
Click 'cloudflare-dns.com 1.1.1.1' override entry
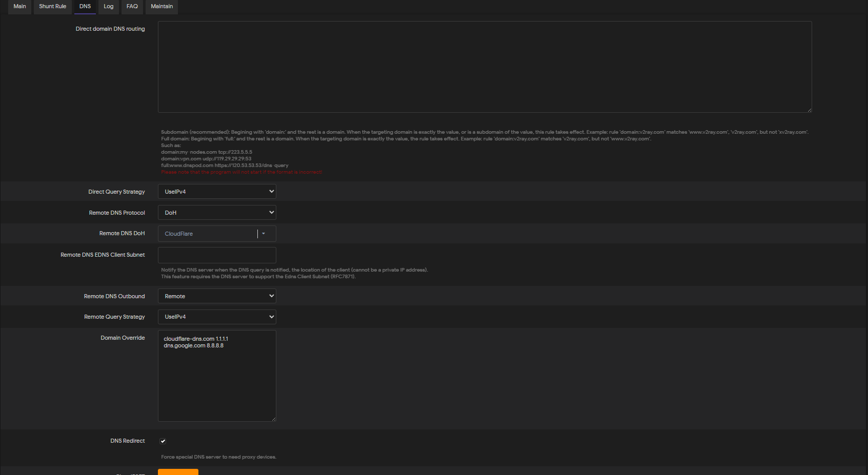[196, 339]
